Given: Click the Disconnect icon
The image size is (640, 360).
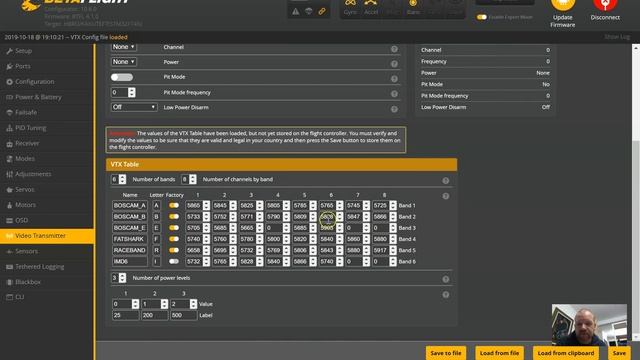Looking at the screenshot, I should [x=605, y=4].
